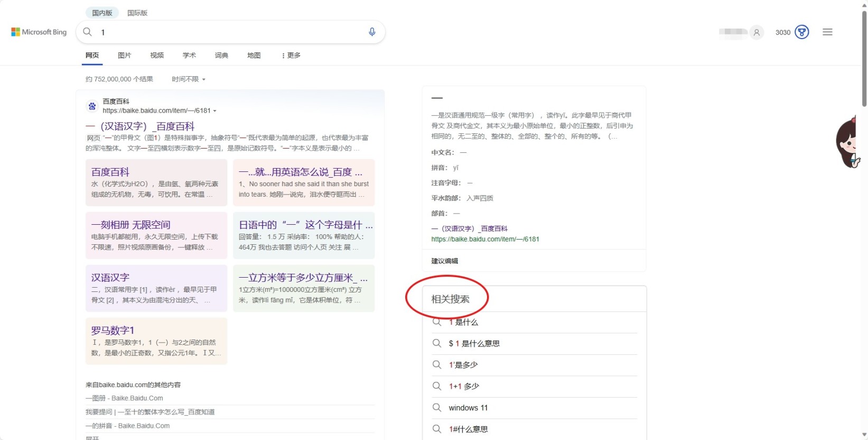Open the 罗马数字1 result card
Image resolution: width=868 pixels, height=440 pixels.
pyautogui.click(x=156, y=341)
